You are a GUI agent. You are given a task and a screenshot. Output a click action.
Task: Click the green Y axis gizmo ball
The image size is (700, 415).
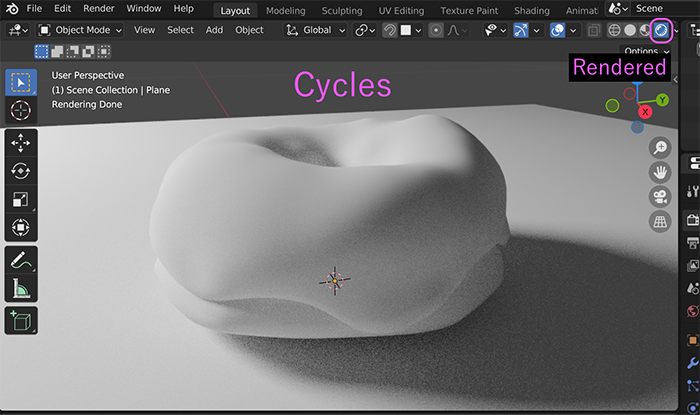(662, 100)
